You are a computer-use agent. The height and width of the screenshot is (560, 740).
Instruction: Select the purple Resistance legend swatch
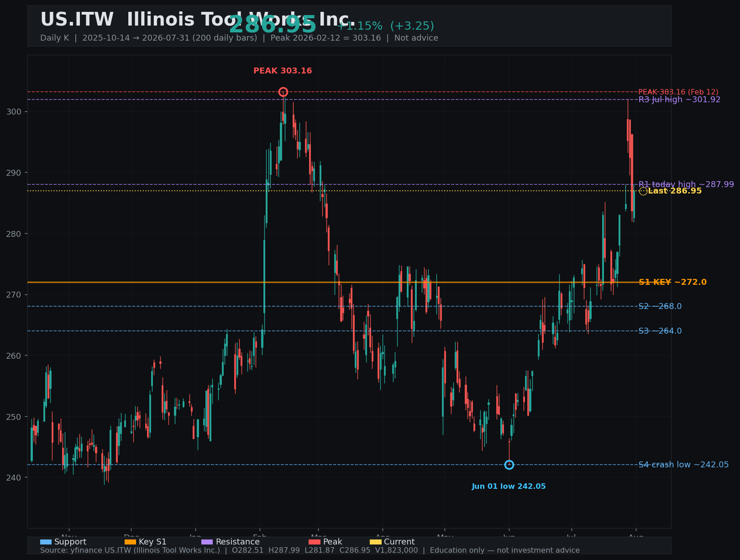(207, 542)
